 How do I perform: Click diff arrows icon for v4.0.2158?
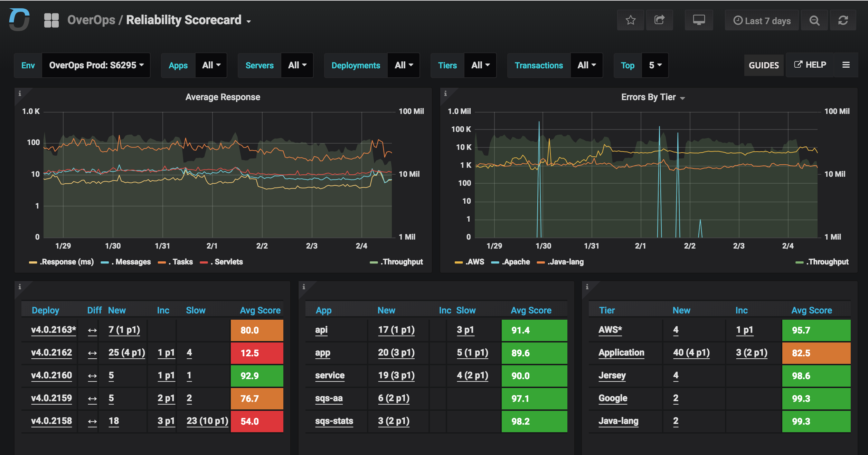(92, 422)
